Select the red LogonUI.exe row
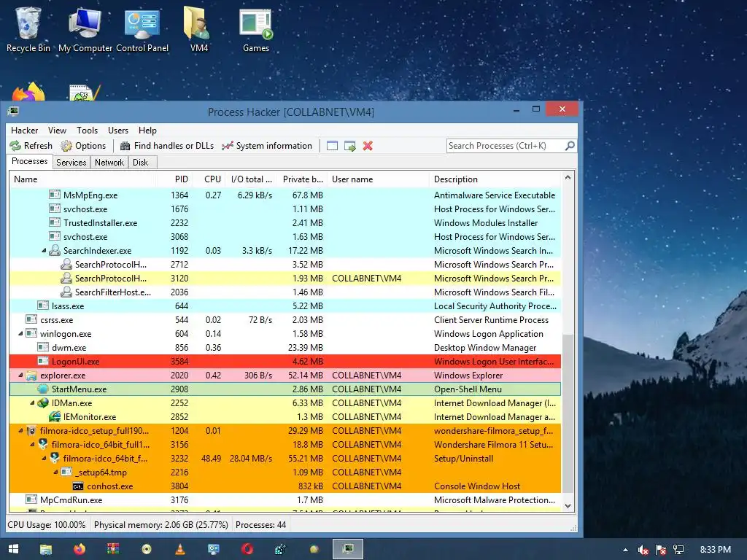 coord(285,362)
